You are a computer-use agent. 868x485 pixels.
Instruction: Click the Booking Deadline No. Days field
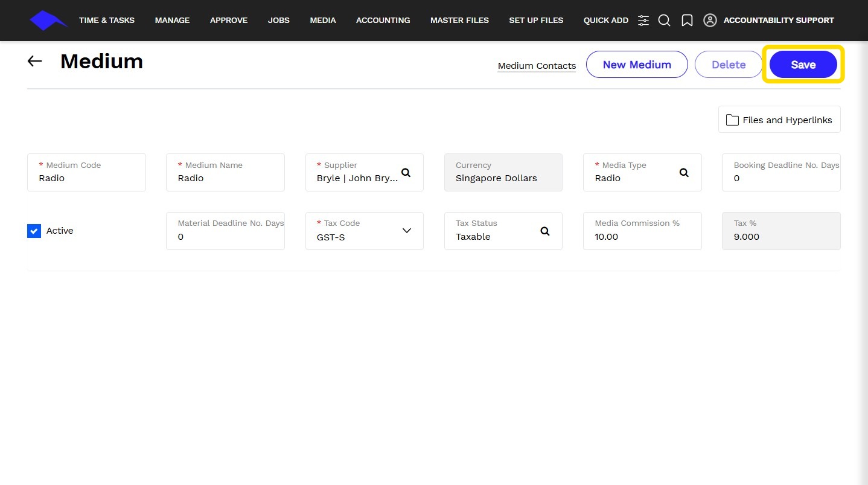pos(781,172)
